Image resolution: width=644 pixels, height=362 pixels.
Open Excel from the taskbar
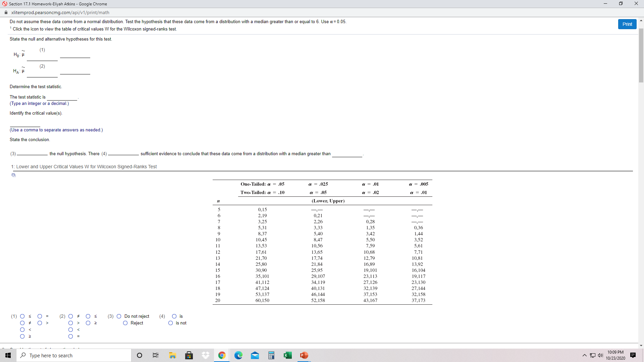(x=287, y=355)
